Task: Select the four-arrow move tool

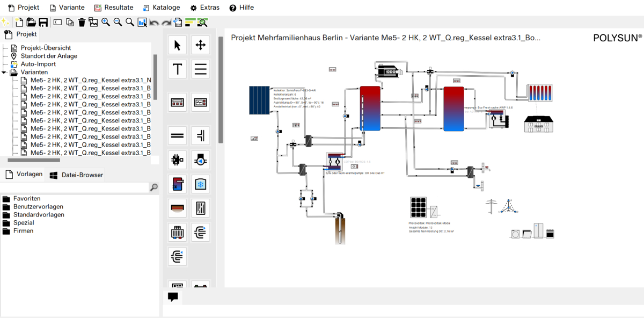Action: [x=201, y=45]
